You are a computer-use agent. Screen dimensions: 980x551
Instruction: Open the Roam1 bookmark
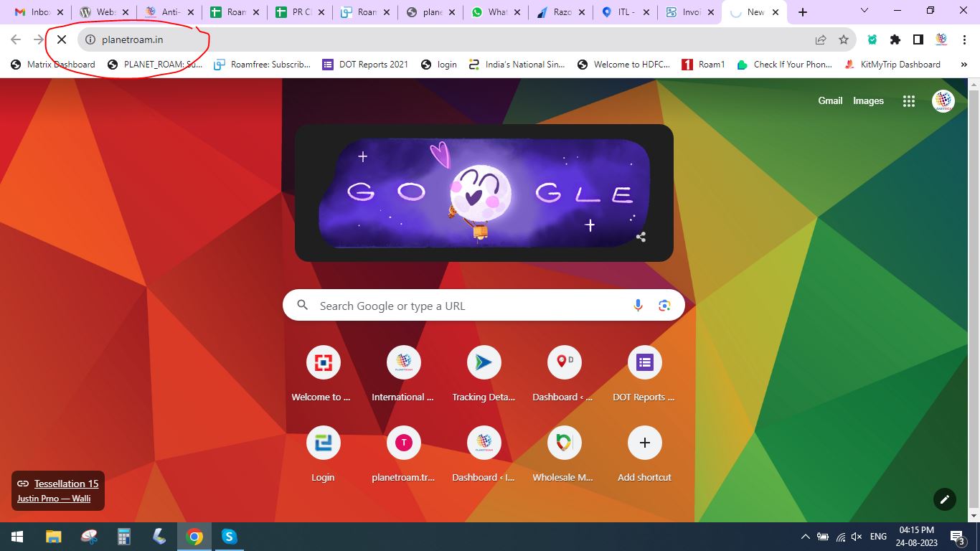[703, 65]
